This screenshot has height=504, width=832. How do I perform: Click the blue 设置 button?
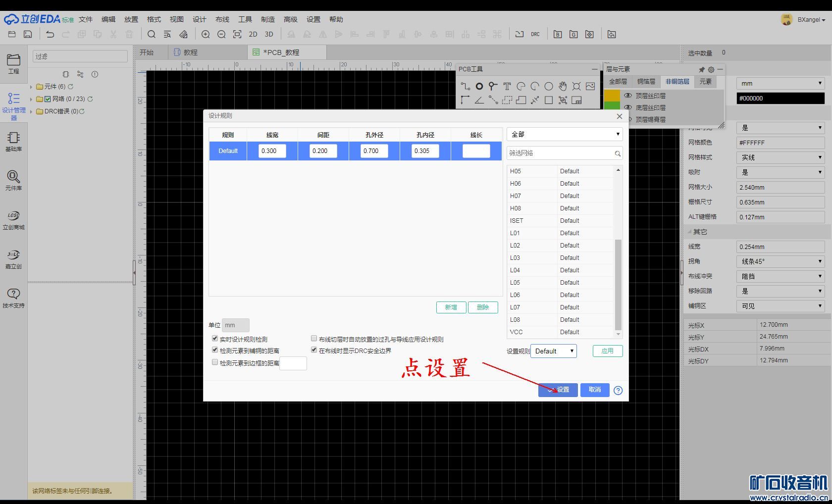(558, 390)
